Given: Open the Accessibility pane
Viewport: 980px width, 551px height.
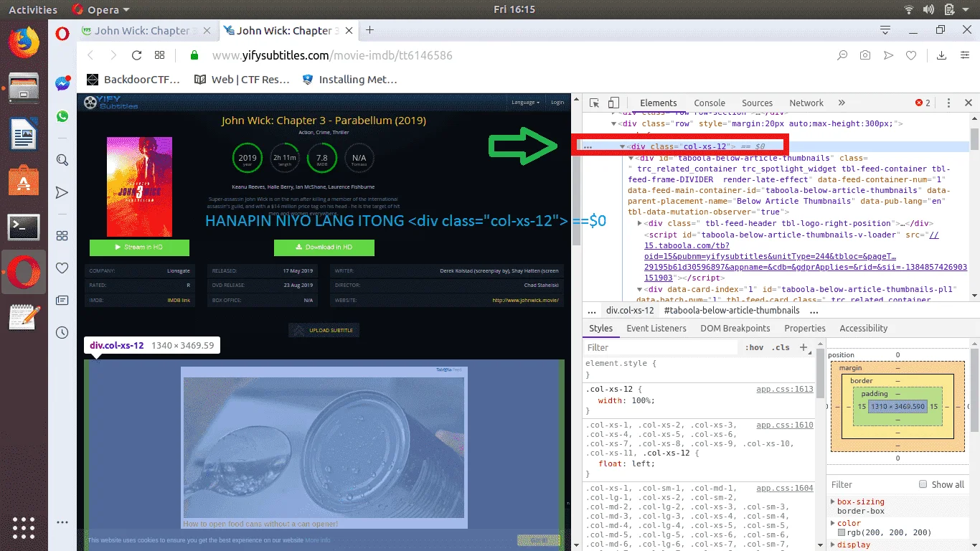Looking at the screenshot, I should pyautogui.click(x=863, y=328).
